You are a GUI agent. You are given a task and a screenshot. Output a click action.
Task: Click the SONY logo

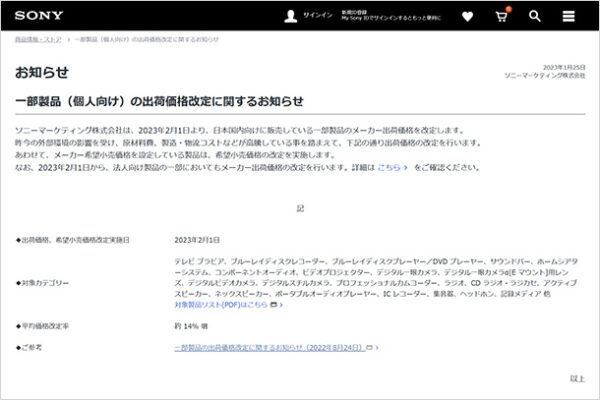pos(39,16)
